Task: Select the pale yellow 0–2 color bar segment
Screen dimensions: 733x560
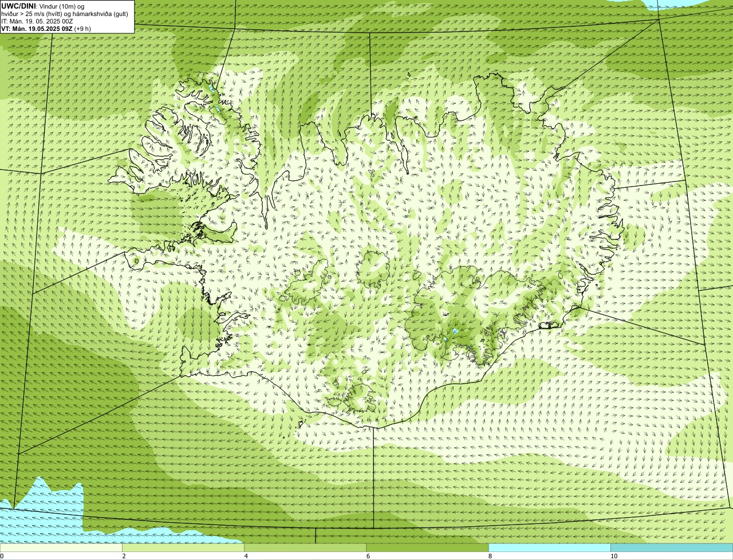Action: click(61, 547)
